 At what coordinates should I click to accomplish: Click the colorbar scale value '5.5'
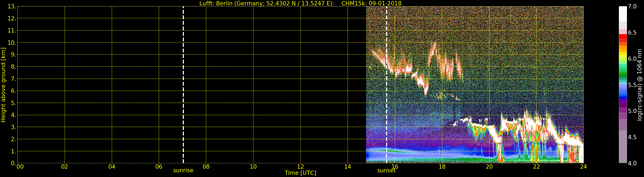(x=632, y=85)
